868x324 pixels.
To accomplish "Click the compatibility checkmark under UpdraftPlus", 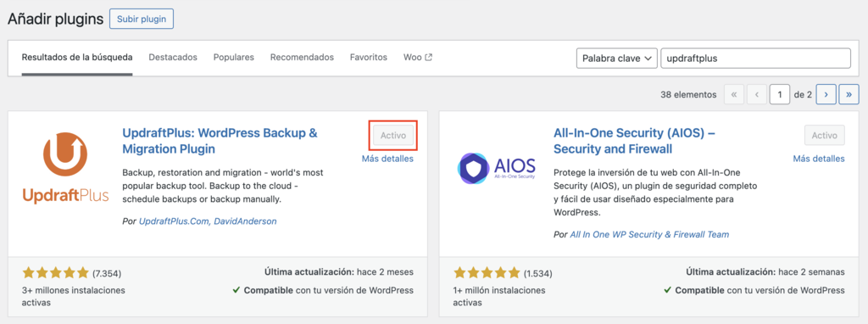I will (x=236, y=290).
